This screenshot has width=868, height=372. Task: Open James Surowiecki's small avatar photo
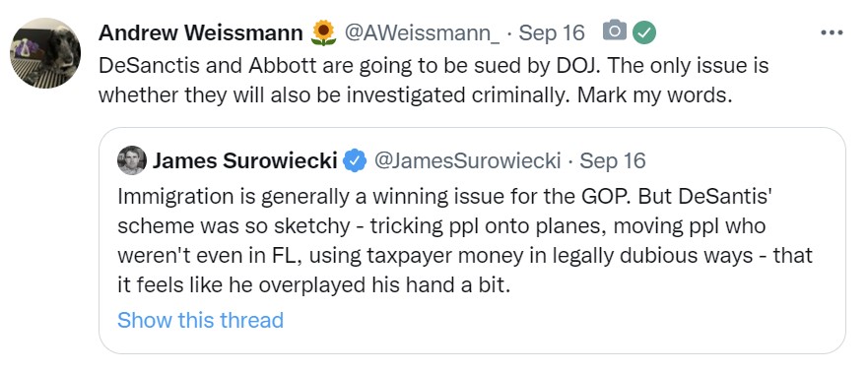132,160
